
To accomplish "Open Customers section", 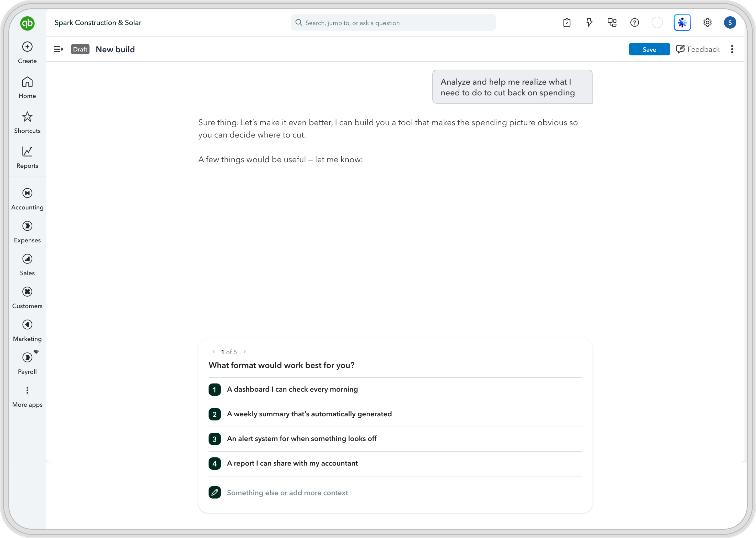I will tap(27, 298).
